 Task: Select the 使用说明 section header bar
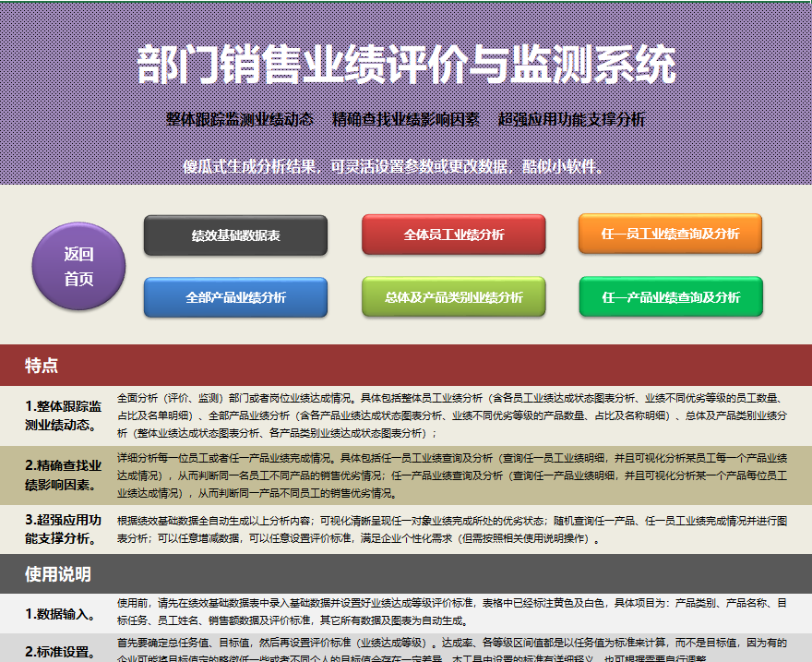tap(406, 572)
